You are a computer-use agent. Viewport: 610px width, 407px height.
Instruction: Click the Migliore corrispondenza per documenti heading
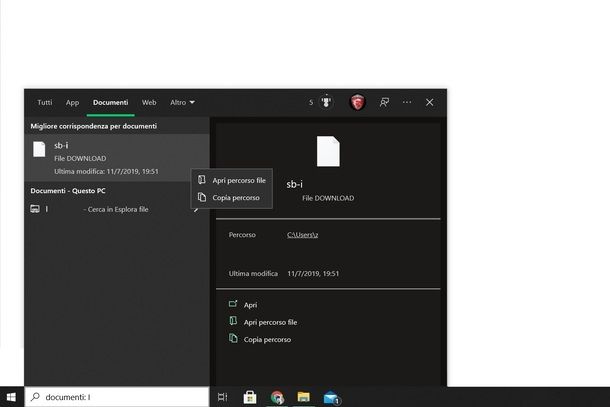(94, 126)
